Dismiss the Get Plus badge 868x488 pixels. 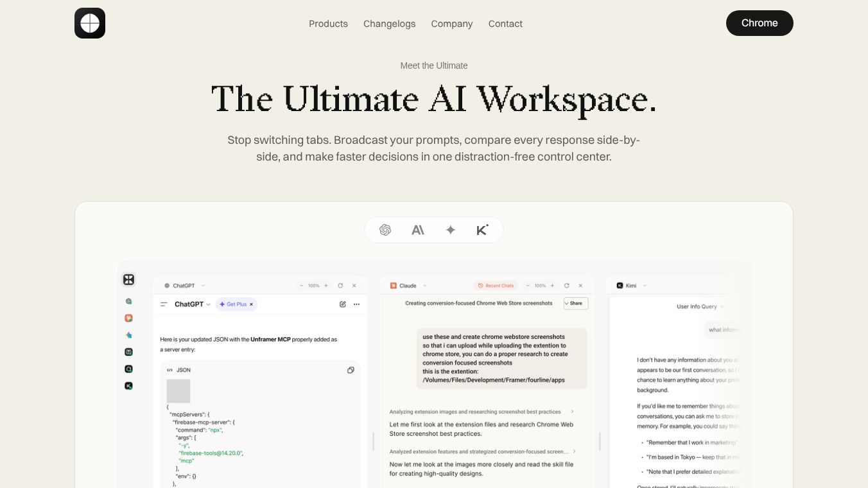(252, 304)
